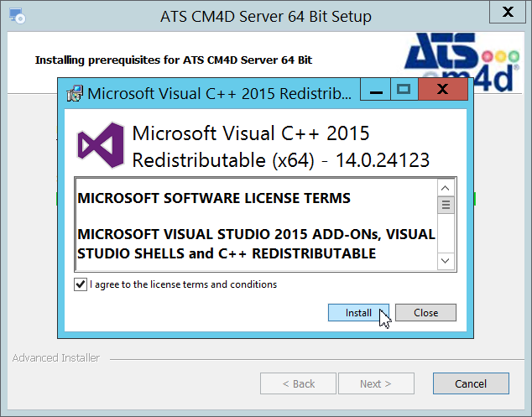Screen dimensions: 532x417
Task: Click the greyed-out Back button
Action: point(298,383)
